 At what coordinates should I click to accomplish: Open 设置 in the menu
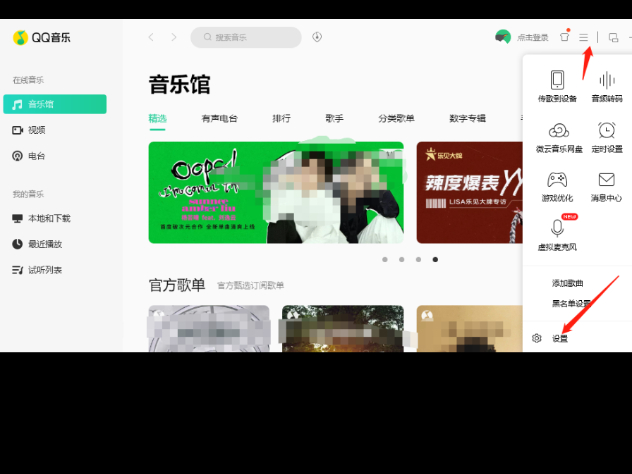coord(560,339)
